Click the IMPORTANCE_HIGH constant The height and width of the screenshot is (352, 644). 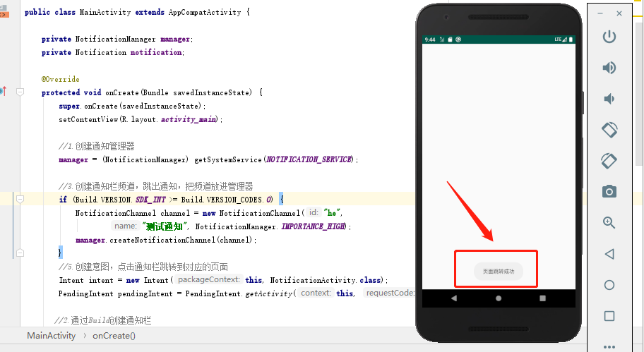pos(314,226)
